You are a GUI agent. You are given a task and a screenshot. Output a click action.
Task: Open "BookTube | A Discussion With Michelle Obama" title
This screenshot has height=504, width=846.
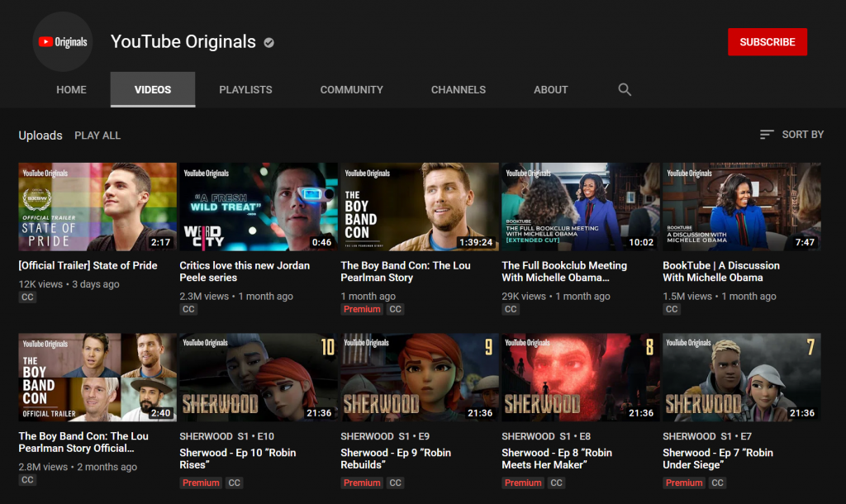click(x=721, y=272)
